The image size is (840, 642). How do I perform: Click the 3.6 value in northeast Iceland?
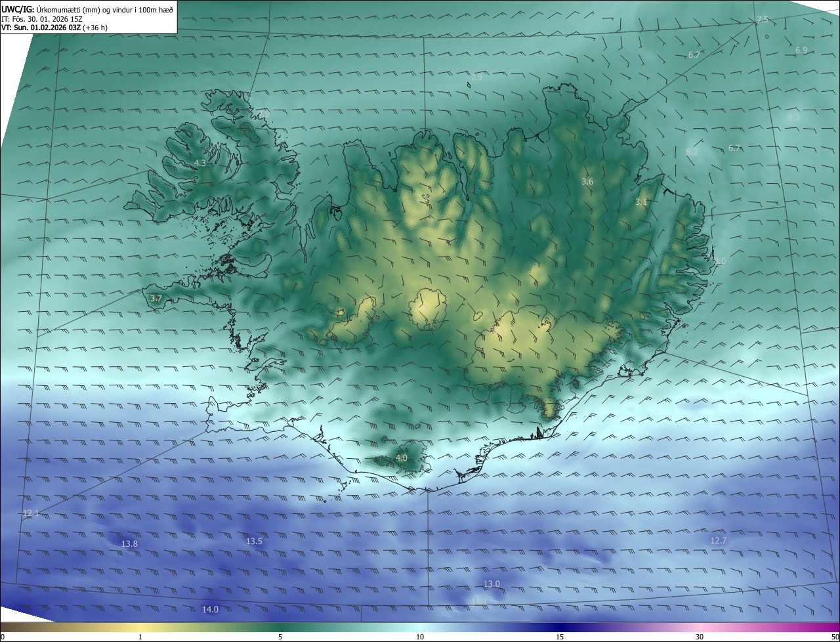(x=587, y=181)
